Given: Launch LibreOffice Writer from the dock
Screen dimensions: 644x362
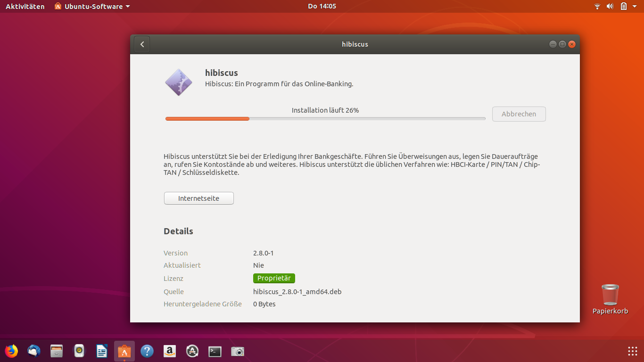Looking at the screenshot, I should pyautogui.click(x=102, y=351).
